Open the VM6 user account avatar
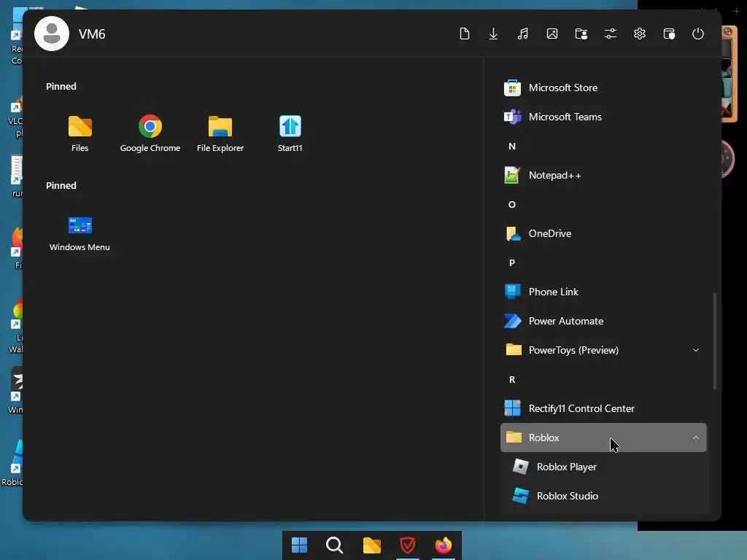 pos(52,34)
